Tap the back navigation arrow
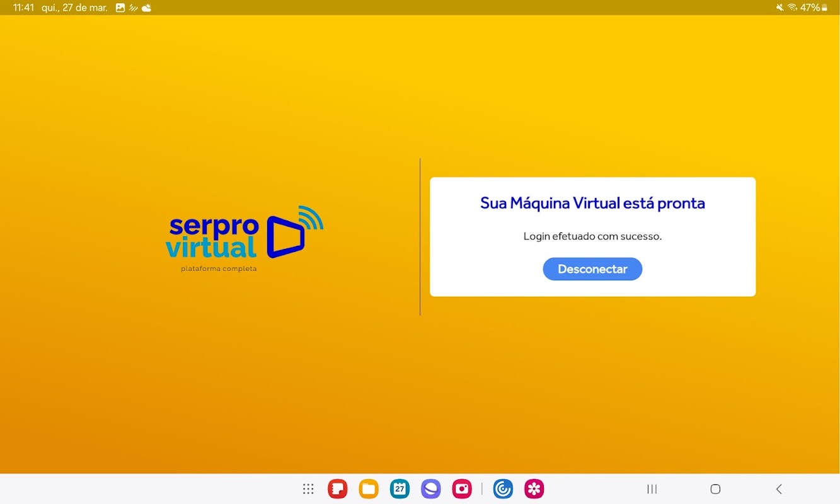The image size is (840, 504). [779, 489]
